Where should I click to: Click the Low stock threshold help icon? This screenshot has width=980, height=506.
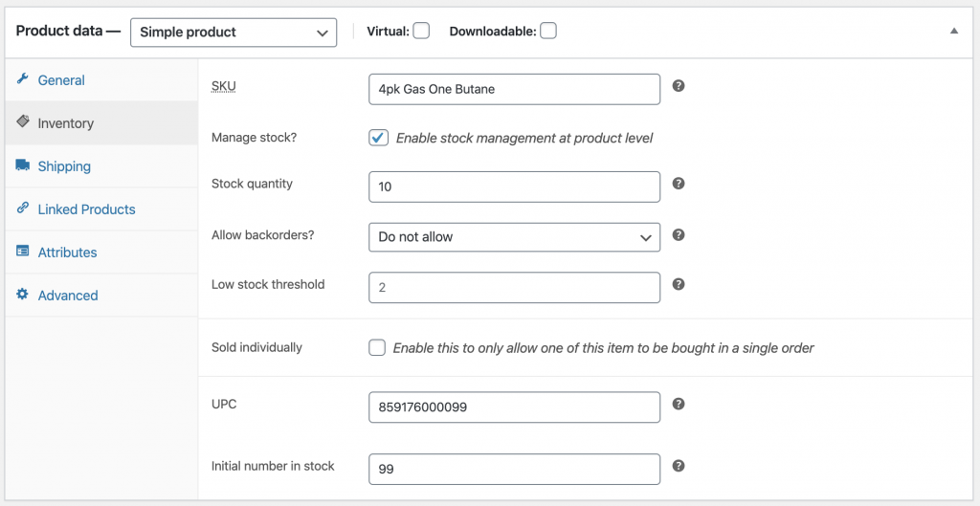[679, 284]
